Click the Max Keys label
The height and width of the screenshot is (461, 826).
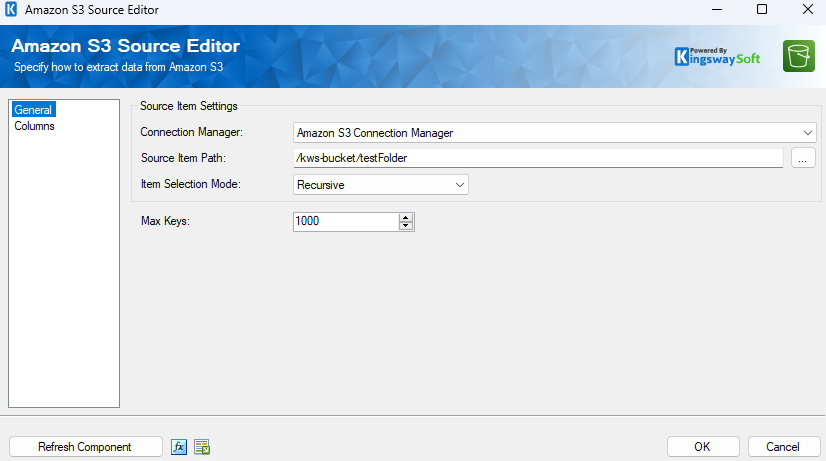click(165, 221)
